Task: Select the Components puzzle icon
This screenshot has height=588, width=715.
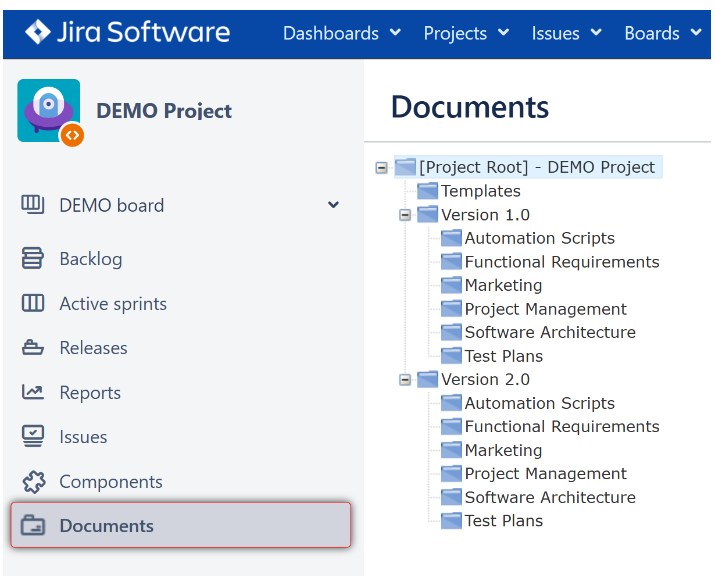Action: coord(33,481)
